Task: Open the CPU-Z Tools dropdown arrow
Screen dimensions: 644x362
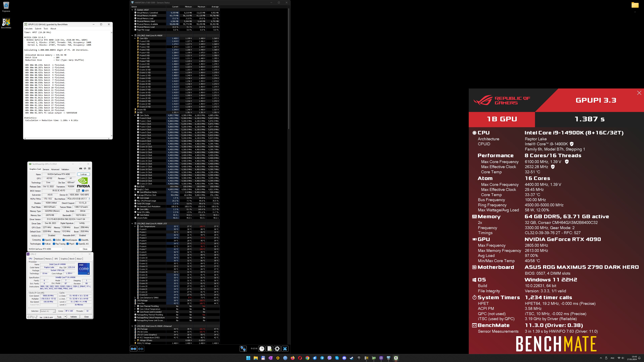Action: (x=65, y=317)
